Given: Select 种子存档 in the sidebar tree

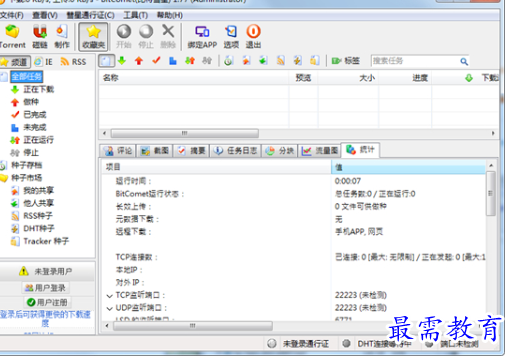Looking at the screenshot, I should pyautogui.click(x=27, y=165).
